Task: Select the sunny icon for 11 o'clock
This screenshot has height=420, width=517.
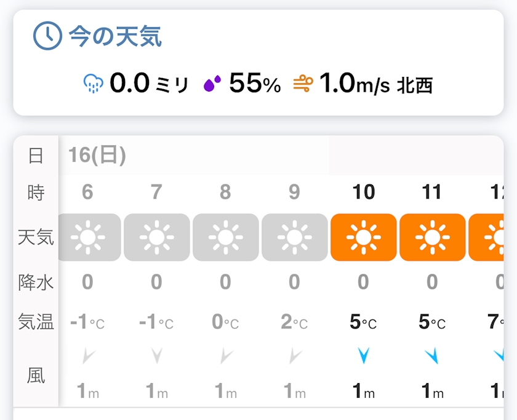Action: click(432, 237)
